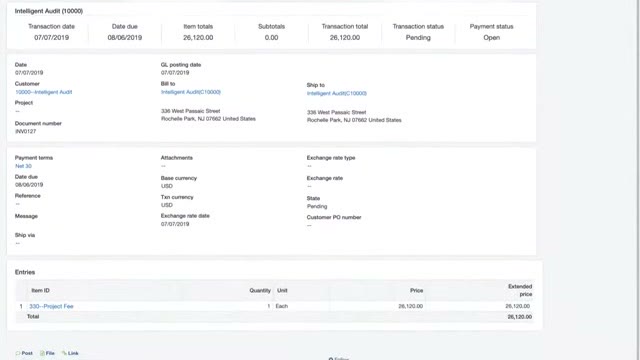640x360 pixels.
Task: Click the Transaction date value 07/07/2019 in header
Action: pyautogui.click(x=51, y=38)
